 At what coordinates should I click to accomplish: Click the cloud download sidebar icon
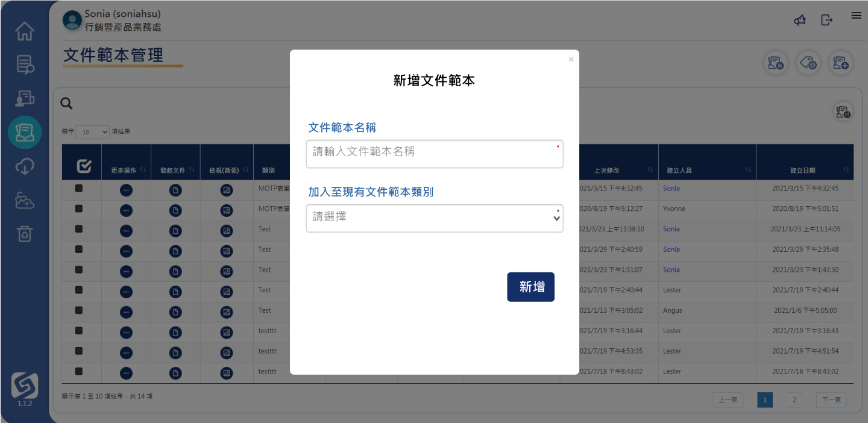(25, 166)
